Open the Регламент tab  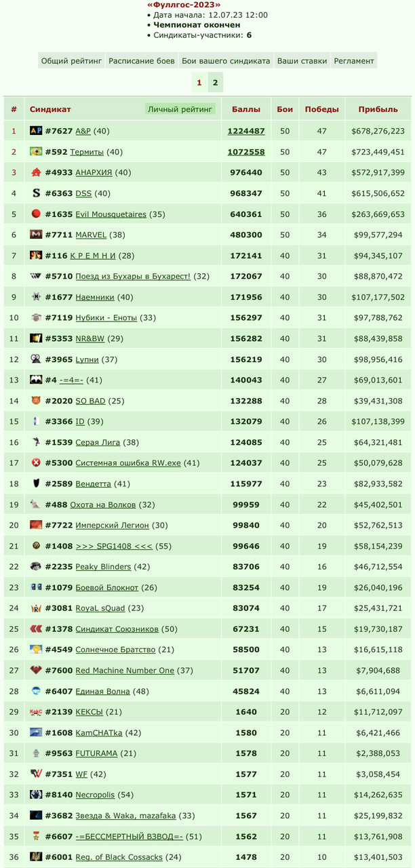[354, 60]
